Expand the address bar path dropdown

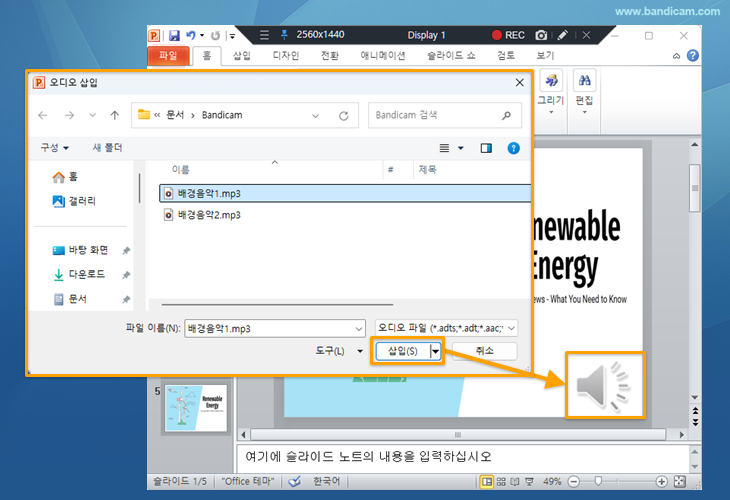click(316, 115)
